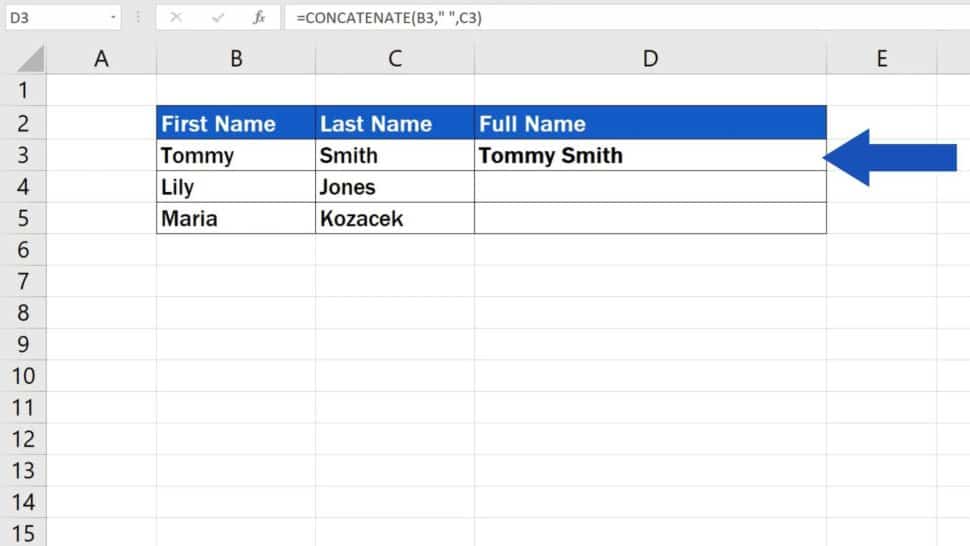970x546 pixels.
Task: Select column B header
Action: click(x=236, y=59)
